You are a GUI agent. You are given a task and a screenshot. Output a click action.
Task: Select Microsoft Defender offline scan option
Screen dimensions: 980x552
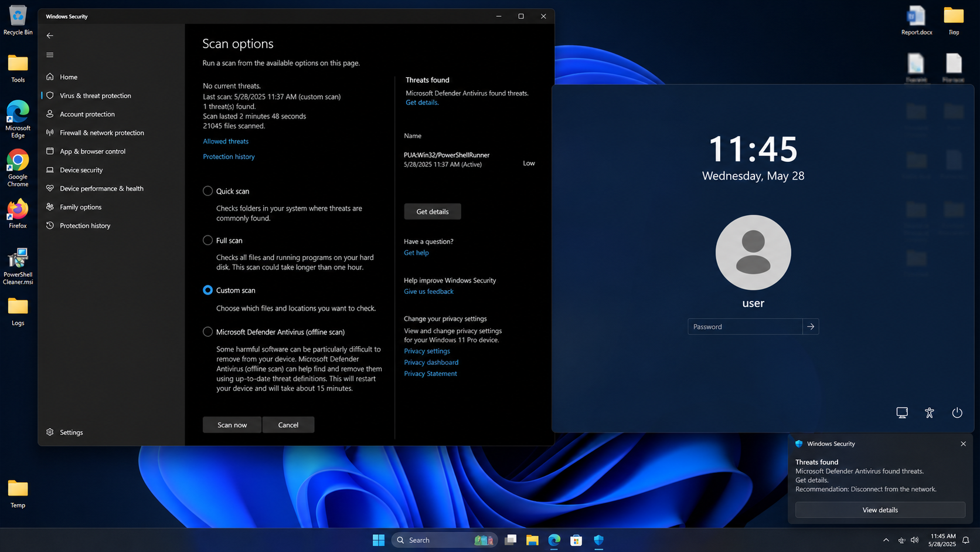pyautogui.click(x=207, y=332)
